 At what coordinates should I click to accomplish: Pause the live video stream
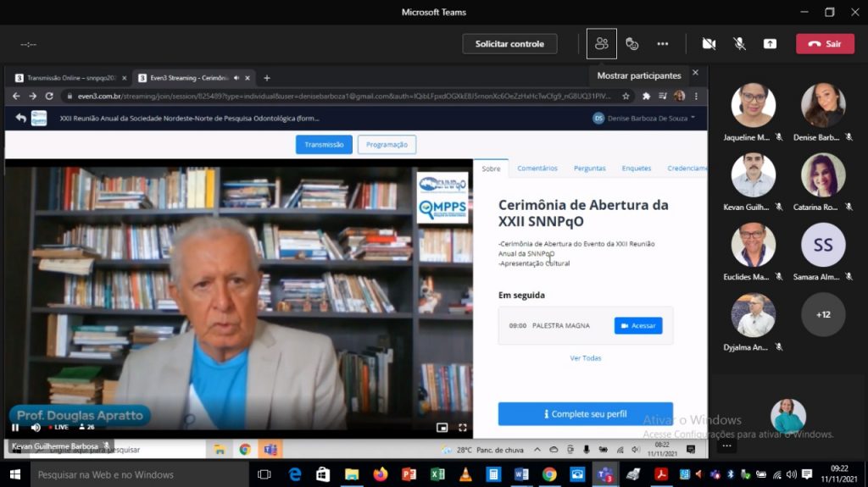tap(15, 427)
